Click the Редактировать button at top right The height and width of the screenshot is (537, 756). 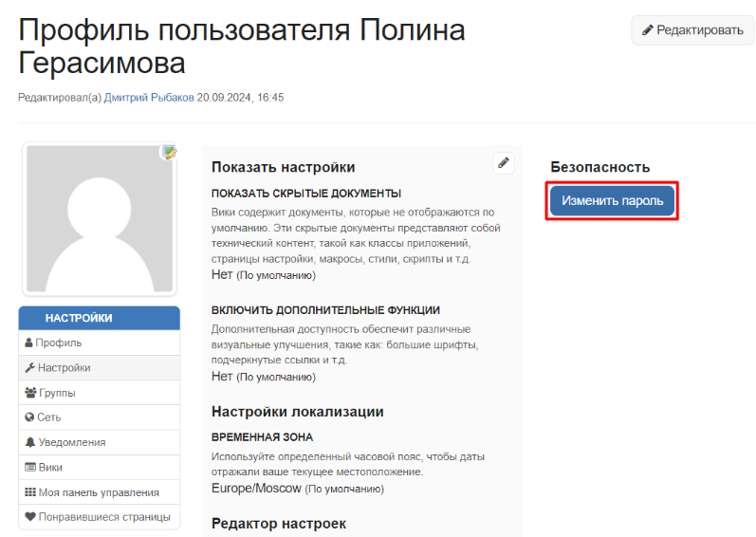[x=692, y=30]
